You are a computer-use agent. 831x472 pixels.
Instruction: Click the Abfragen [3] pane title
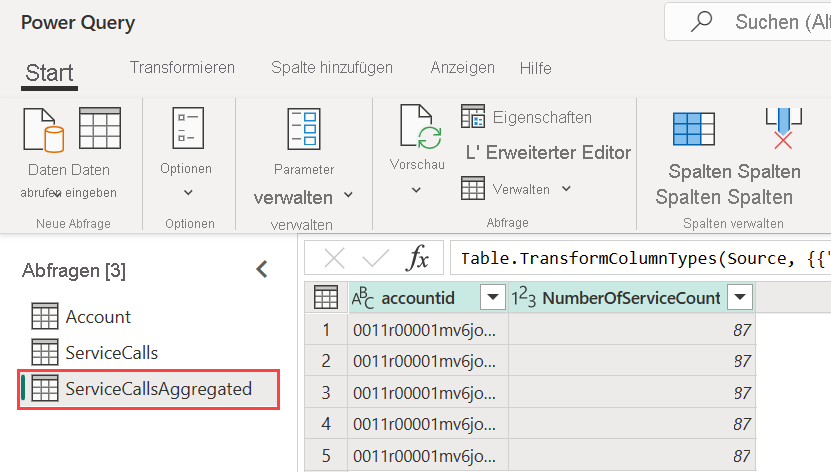point(74,271)
